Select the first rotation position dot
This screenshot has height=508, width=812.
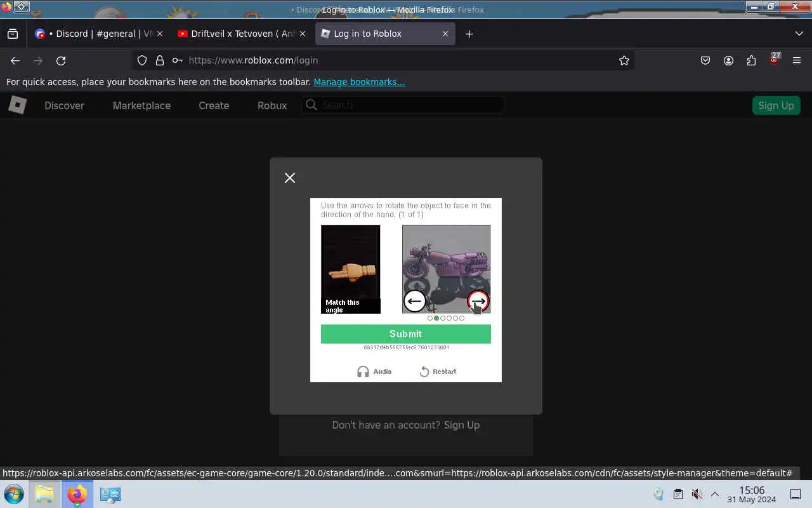(430, 318)
